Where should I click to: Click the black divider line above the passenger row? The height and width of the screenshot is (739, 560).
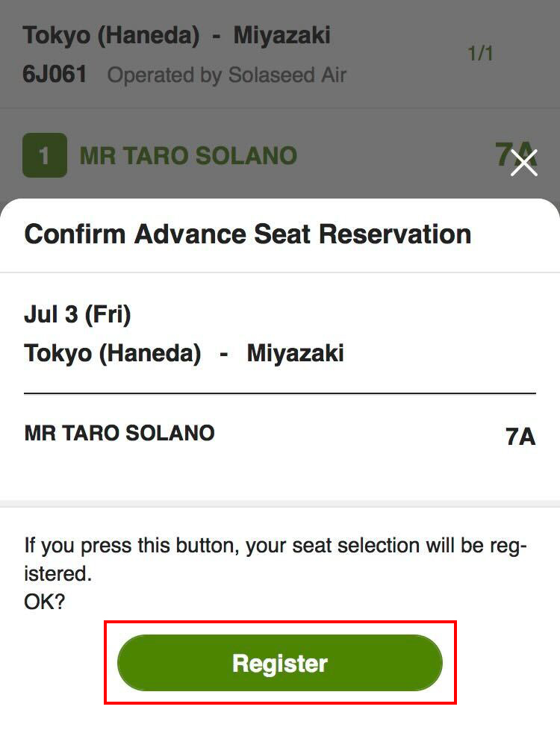click(280, 393)
